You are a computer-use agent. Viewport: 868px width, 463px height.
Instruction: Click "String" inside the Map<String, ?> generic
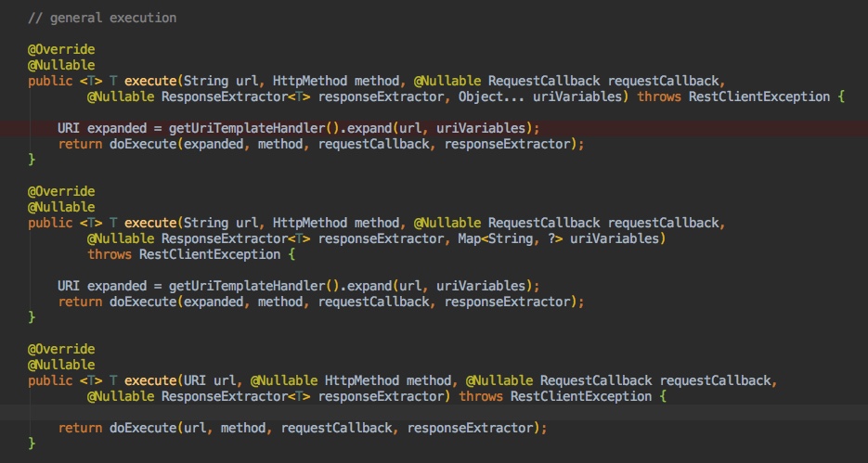(x=549, y=238)
